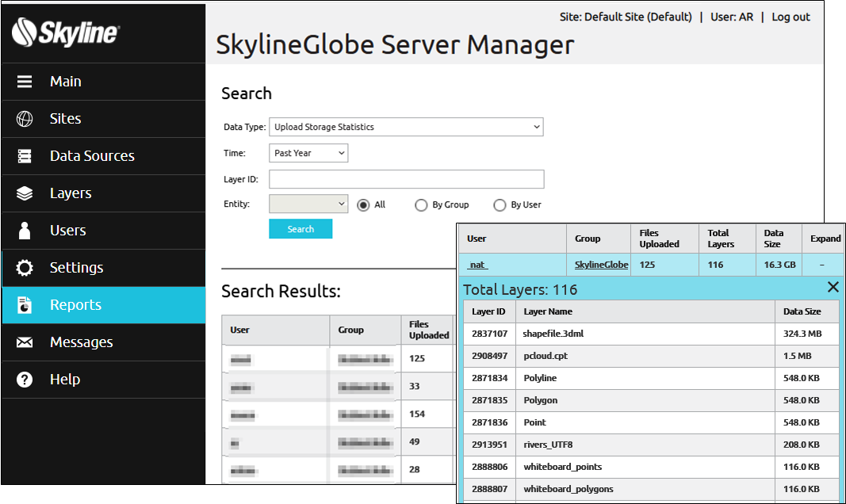Click the Settings gear icon
This screenshot has height=504, width=846.
tap(25, 267)
